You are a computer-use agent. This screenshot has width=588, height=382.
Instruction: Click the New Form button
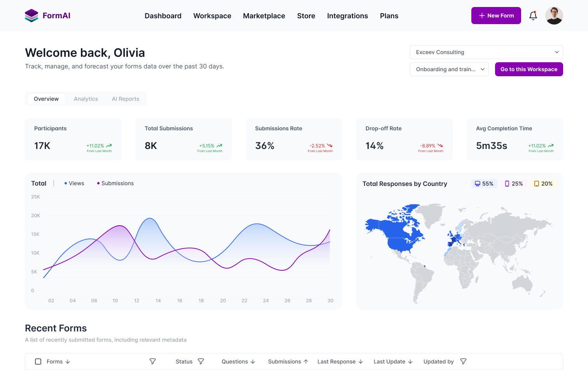496,16
